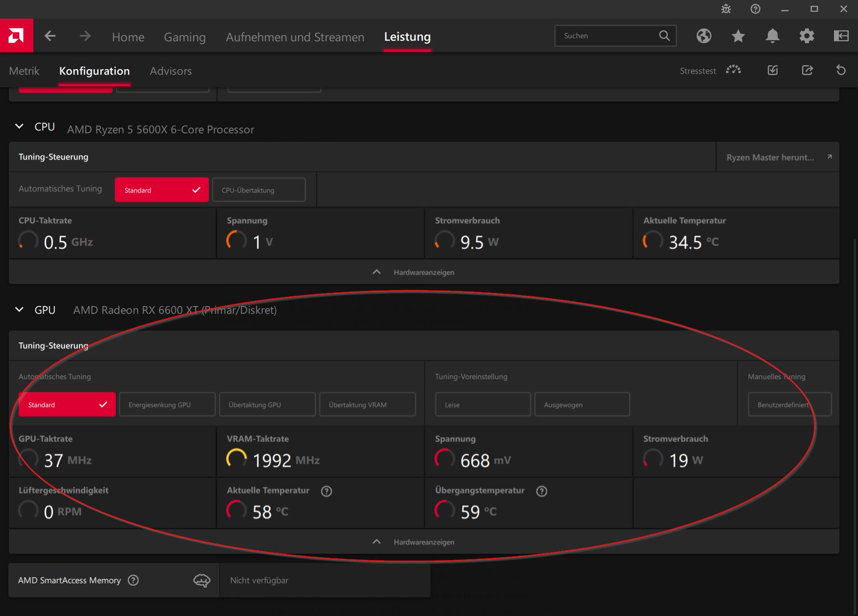The image size is (858, 616).
Task: Switch to the Gaming tab
Action: pyautogui.click(x=184, y=37)
